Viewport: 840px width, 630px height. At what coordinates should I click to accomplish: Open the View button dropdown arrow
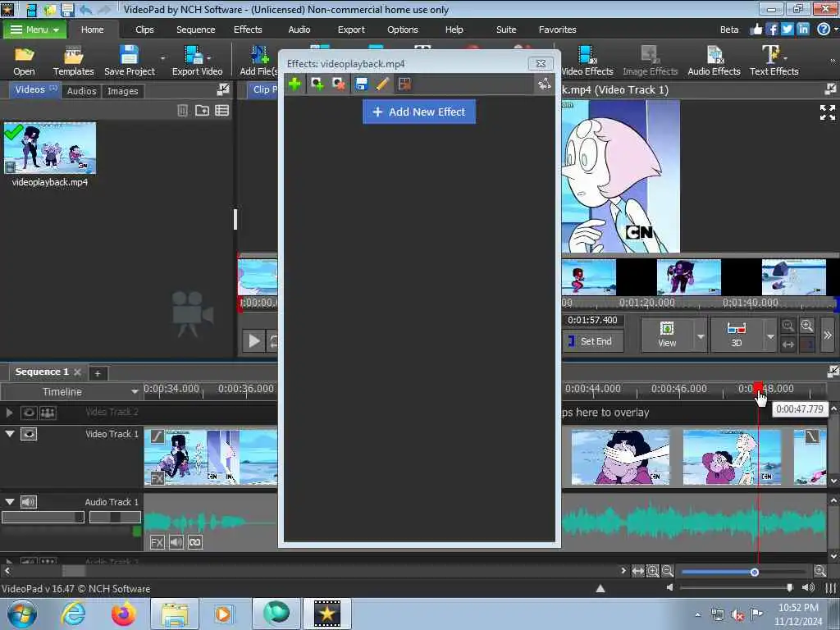[x=701, y=336]
